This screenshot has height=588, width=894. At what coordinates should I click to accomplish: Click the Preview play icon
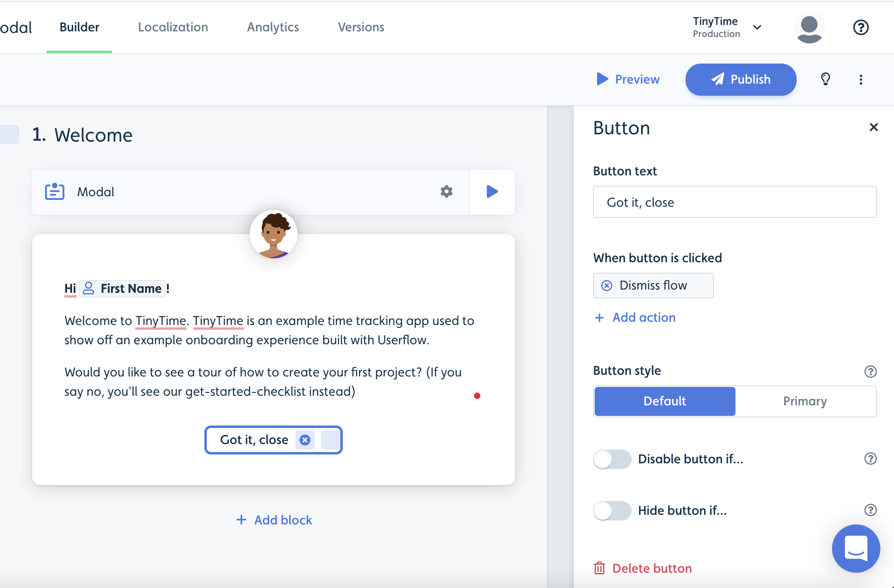click(x=601, y=79)
